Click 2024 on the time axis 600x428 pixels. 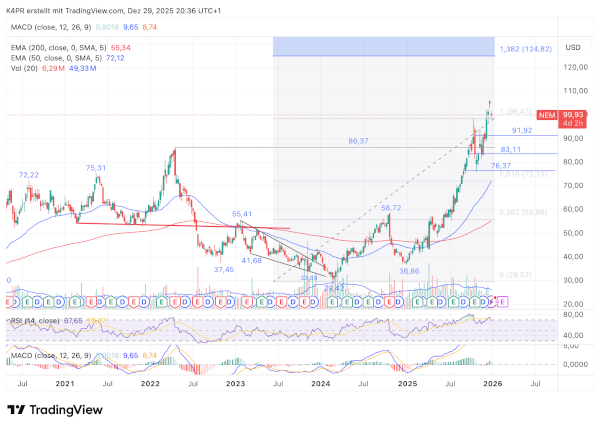[321, 382]
